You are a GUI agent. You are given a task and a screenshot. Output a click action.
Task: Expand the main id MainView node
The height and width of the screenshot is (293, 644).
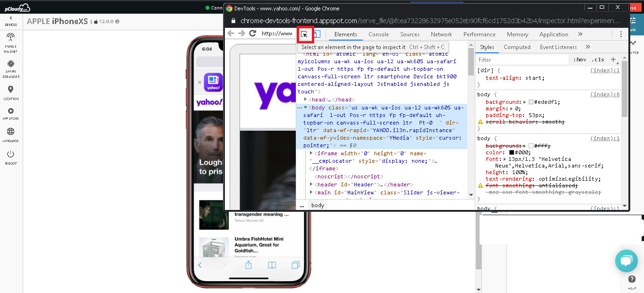pos(311,193)
